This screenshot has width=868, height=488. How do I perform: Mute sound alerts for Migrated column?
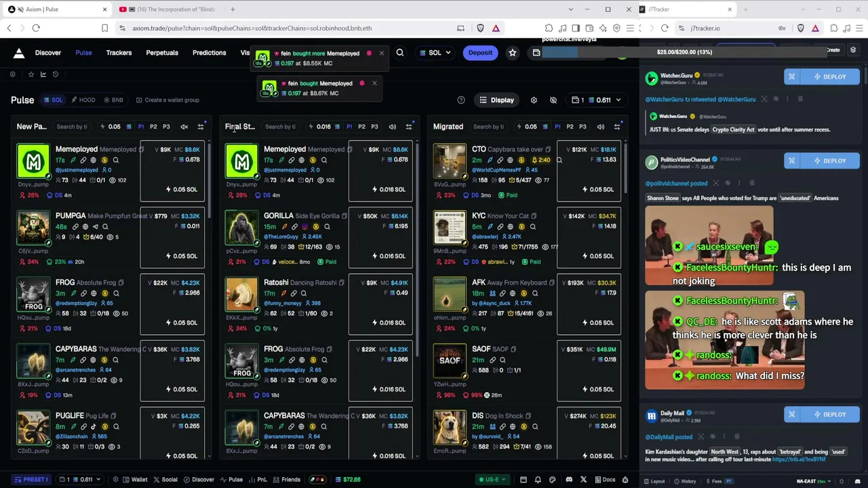coord(601,127)
